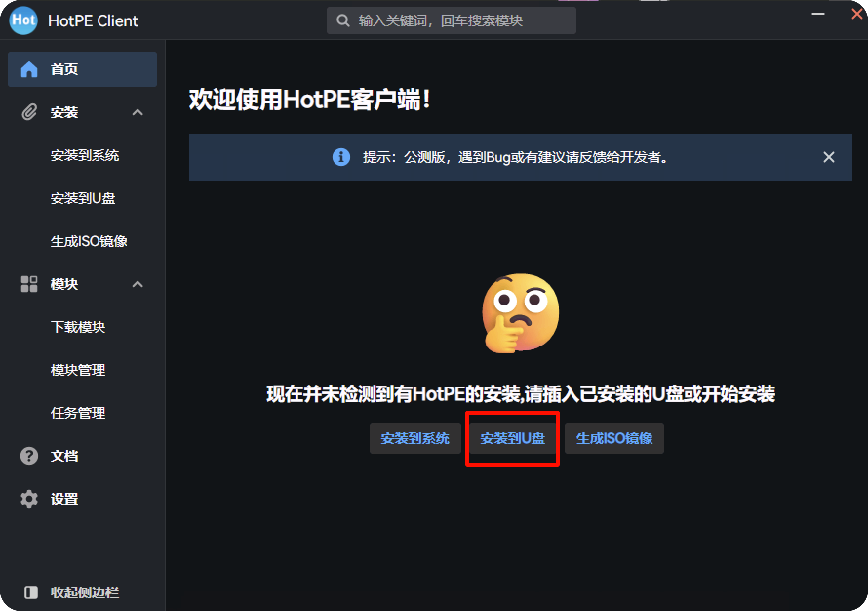Click the 生成ISO镜像 button in main area
The width and height of the screenshot is (868, 611).
[x=614, y=438]
